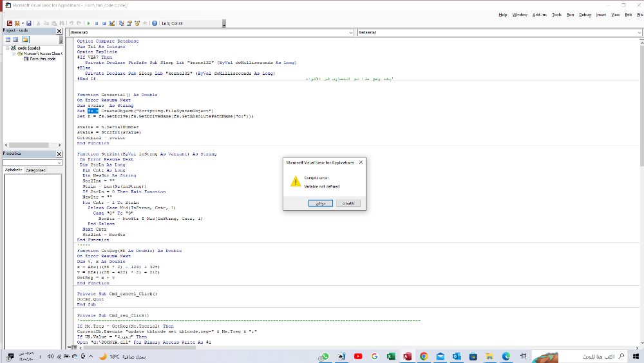This screenshot has width=644, height=363.
Task: Click the Ln 8, Col 33 position indicator
Action: [172, 23]
